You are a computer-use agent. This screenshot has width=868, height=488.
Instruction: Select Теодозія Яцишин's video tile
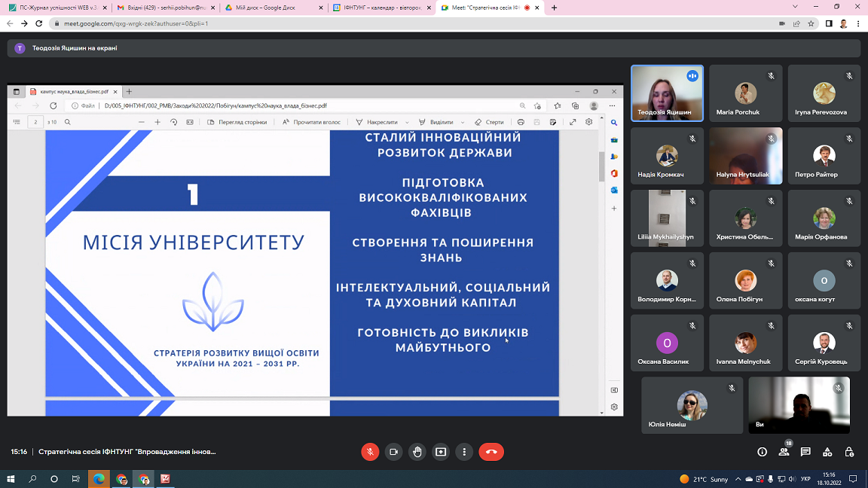click(667, 93)
